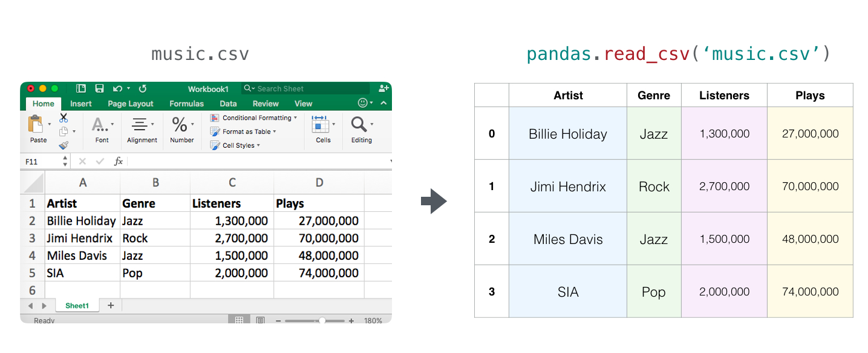The height and width of the screenshot is (353, 868).
Task: Click the Undo arrow icon
Action: [x=117, y=88]
